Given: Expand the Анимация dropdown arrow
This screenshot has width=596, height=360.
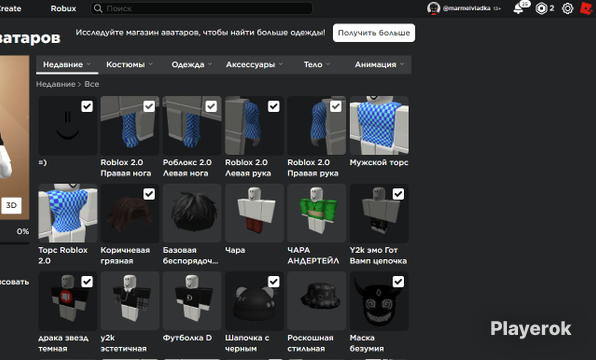Looking at the screenshot, I should click(402, 64).
